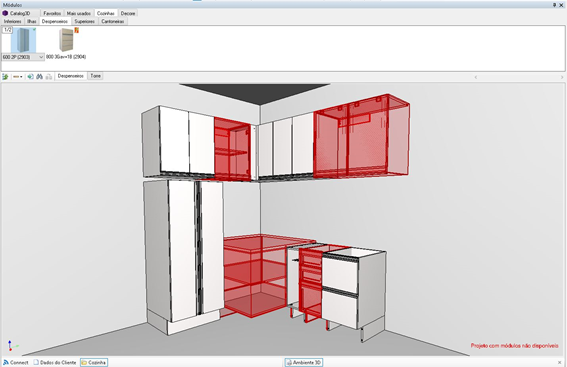This screenshot has height=367, width=567.
Task: Select the 600 2P cabinet module thumbnail
Action: 23,40
